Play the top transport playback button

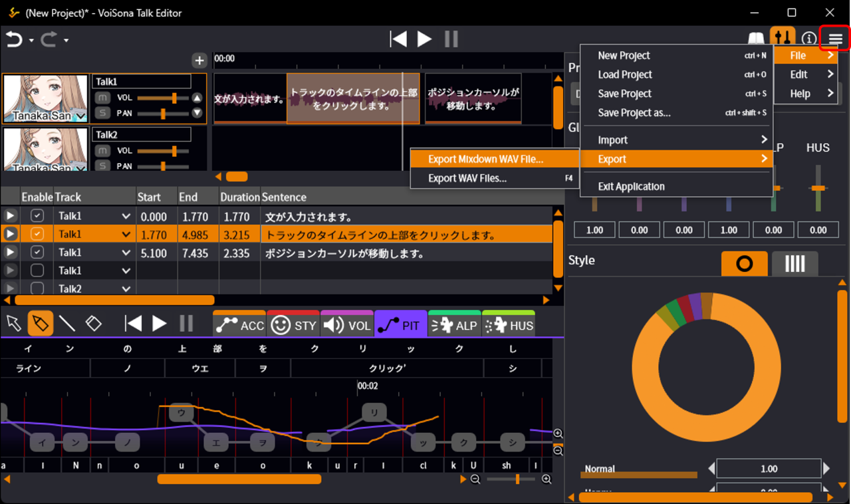(x=424, y=39)
